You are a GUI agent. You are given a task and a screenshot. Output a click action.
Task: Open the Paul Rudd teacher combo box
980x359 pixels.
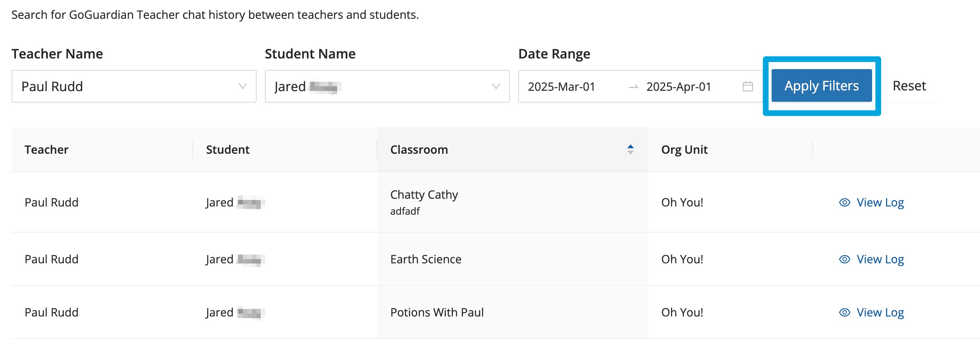click(134, 86)
